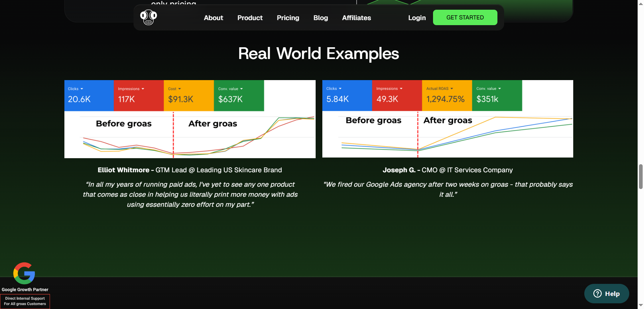Screen dimensions: 644x309
Task: Go to the Pricing page
Action: coord(288,18)
